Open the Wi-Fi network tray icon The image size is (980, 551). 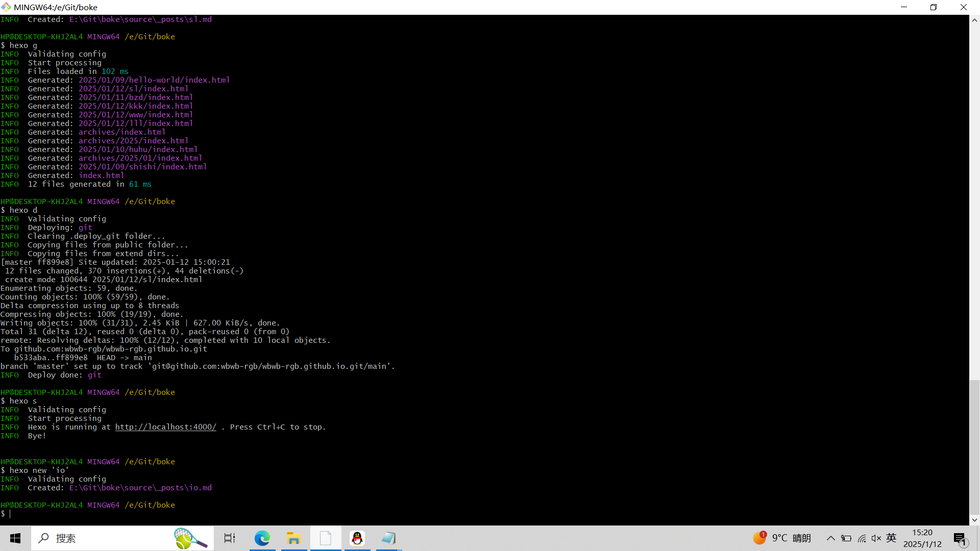click(x=862, y=538)
